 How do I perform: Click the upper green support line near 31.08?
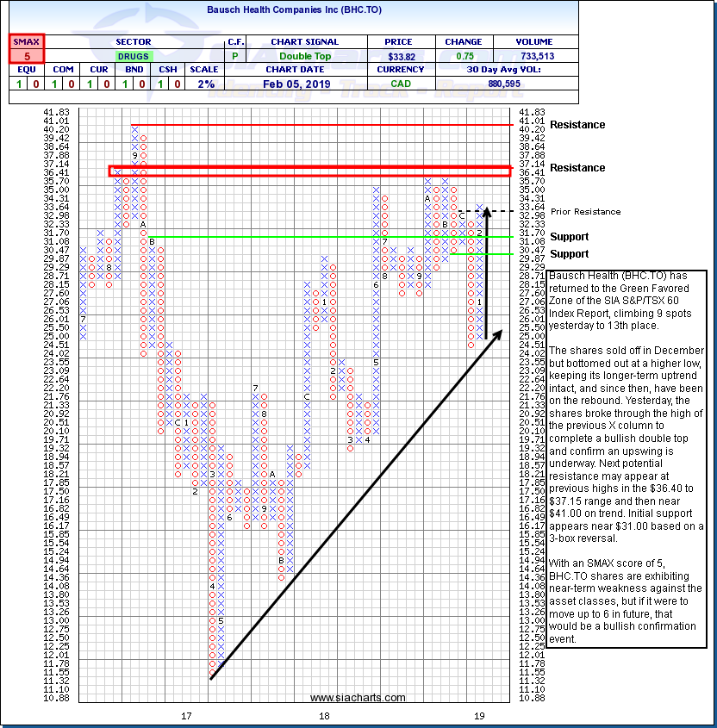[x=327, y=237]
